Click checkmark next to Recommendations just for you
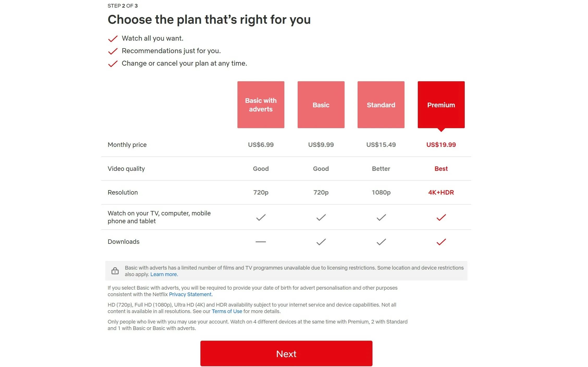Image resolution: width=588 pixels, height=367 pixels. 113,51
